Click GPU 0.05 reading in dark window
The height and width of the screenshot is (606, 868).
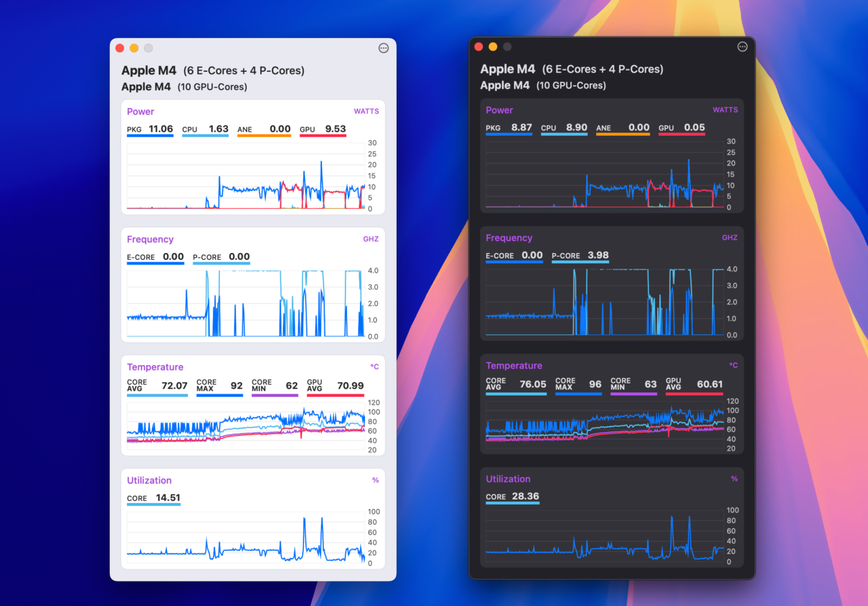click(x=682, y=128)
